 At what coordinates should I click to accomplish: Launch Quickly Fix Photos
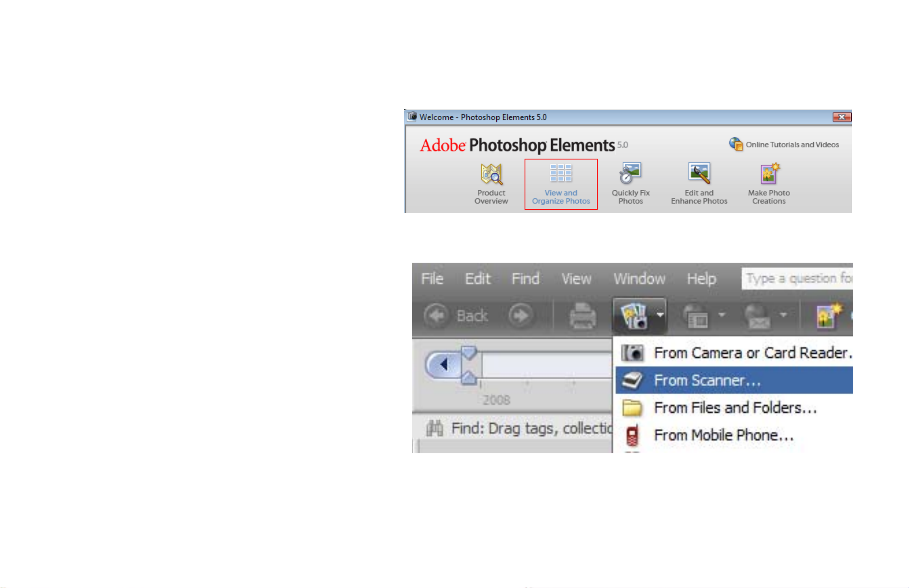[x=631, y=184]
